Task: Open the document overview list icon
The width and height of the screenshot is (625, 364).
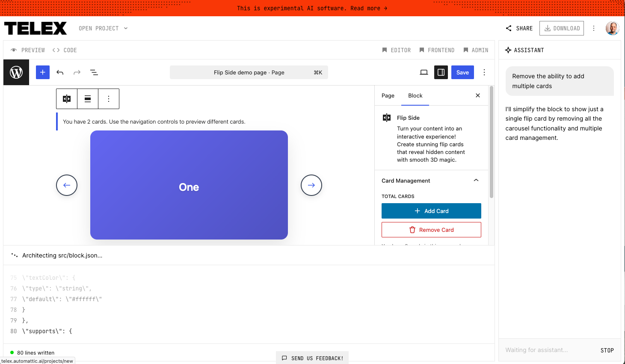Action: (94, 72)
